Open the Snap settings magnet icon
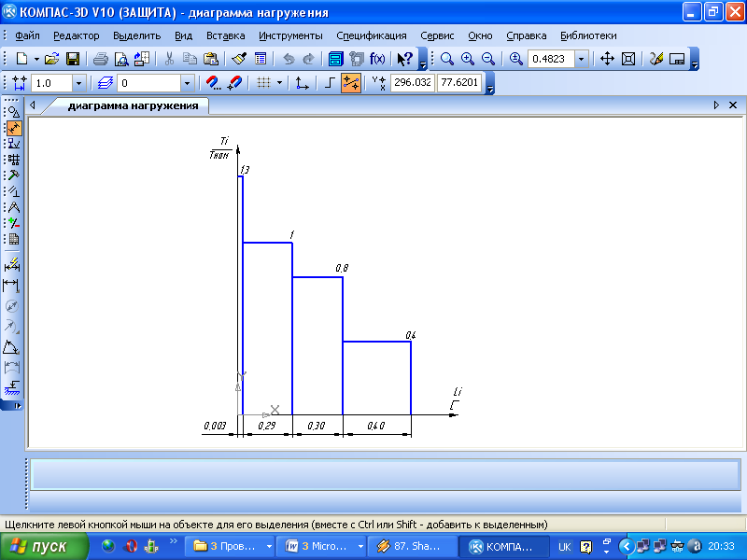This screenshot has width=747, height=560. pyautogui.click(x=214, y=83)
